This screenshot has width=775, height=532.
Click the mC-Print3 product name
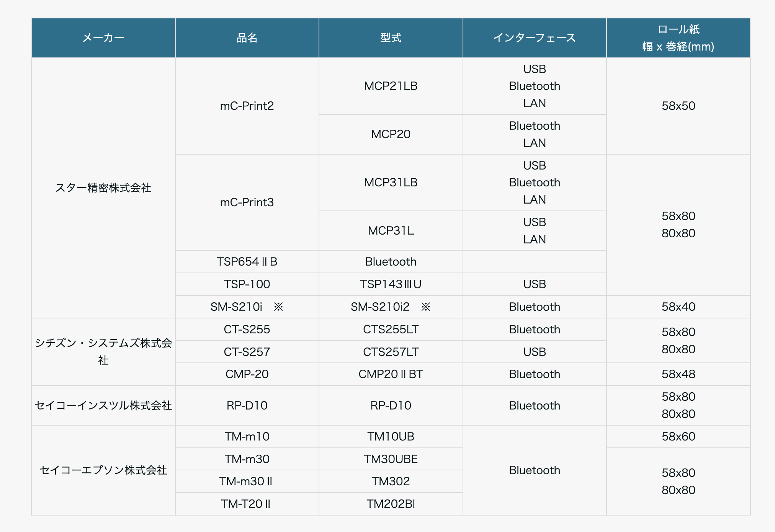[247, 202]
